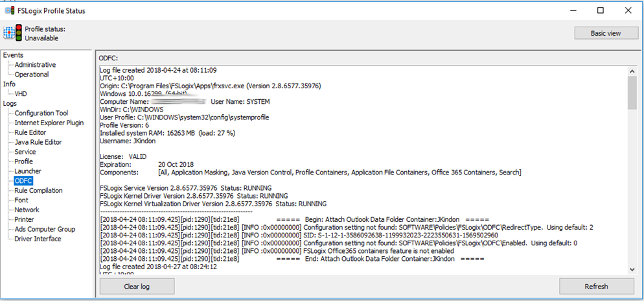Screen dimensions: 644x301
Task: Open the Java Rule Editor log
Action: click(x=38, y=142)
